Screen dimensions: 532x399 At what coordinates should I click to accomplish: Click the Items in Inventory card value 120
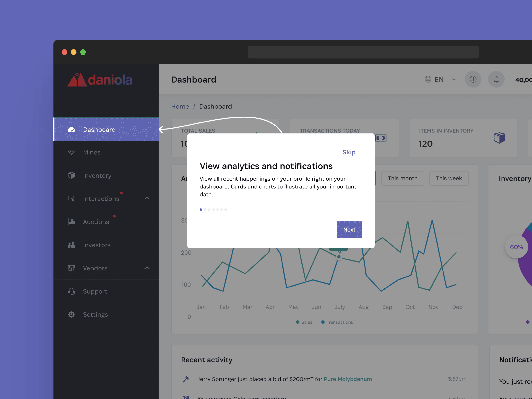[x=426, y=144]
